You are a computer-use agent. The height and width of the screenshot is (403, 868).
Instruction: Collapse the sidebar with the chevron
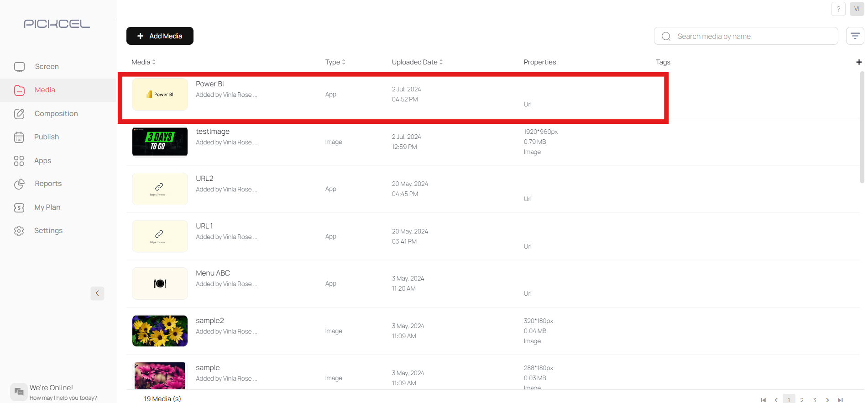click(x=97, y=293)
